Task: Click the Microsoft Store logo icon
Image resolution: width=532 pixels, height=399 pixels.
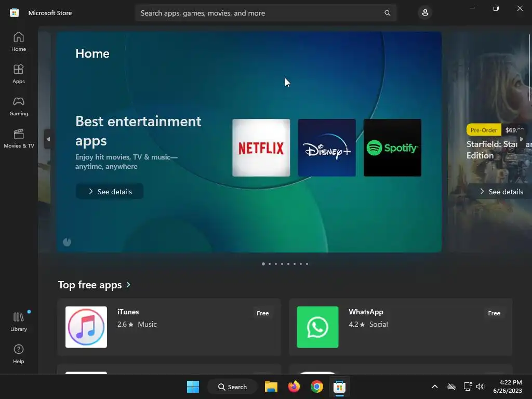Action: click(x=14, y=13)
